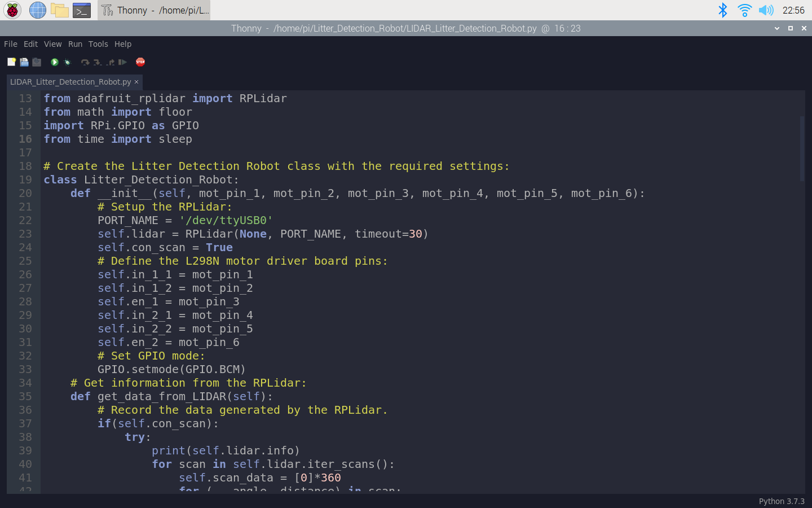Open the Raspberry Pi applications menu
Image resolution: width=812 pixels, height=508 pixels.
point(12,10)
